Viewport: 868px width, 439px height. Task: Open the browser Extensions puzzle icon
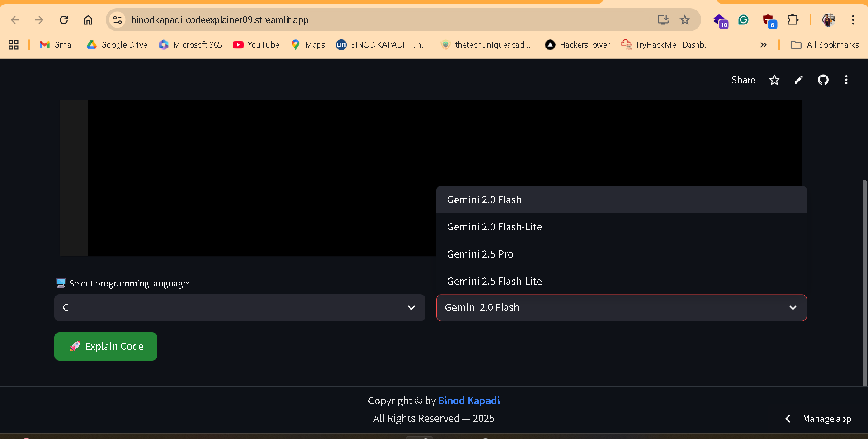pos(793,20)
